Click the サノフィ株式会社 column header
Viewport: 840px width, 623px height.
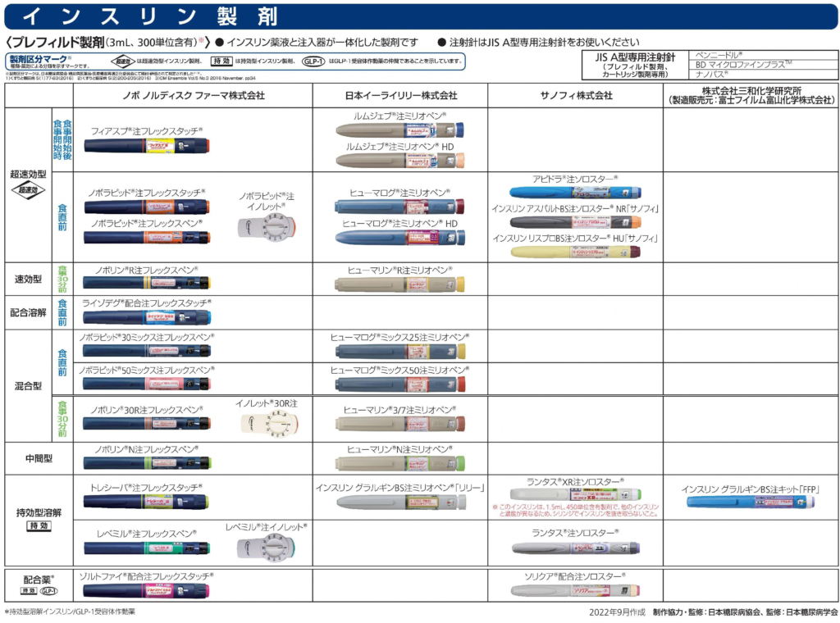coord(576,96)
